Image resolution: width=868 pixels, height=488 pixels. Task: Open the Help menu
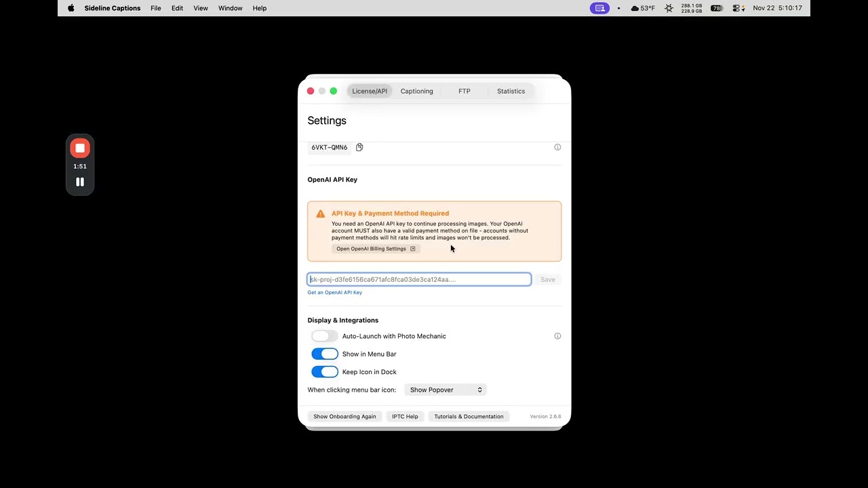tap(260, 8)
